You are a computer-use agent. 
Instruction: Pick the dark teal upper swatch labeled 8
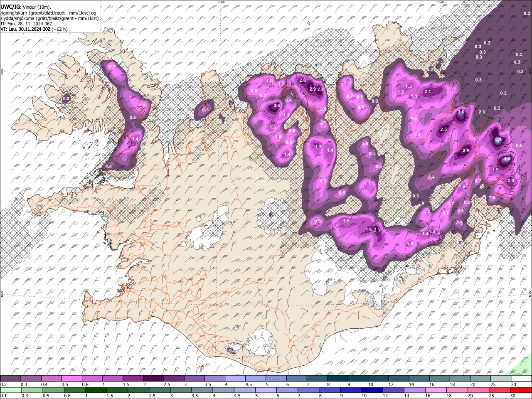[337, 379]
